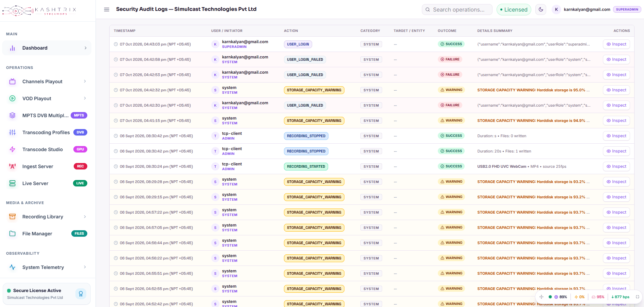Open the Dashboard bar chart icon
This screenshot has height=307, width=644.
pos(13,48)
